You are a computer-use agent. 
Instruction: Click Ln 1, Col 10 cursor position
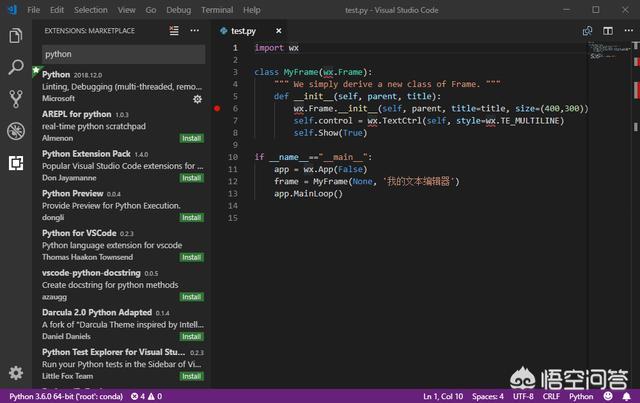point(443,396)
